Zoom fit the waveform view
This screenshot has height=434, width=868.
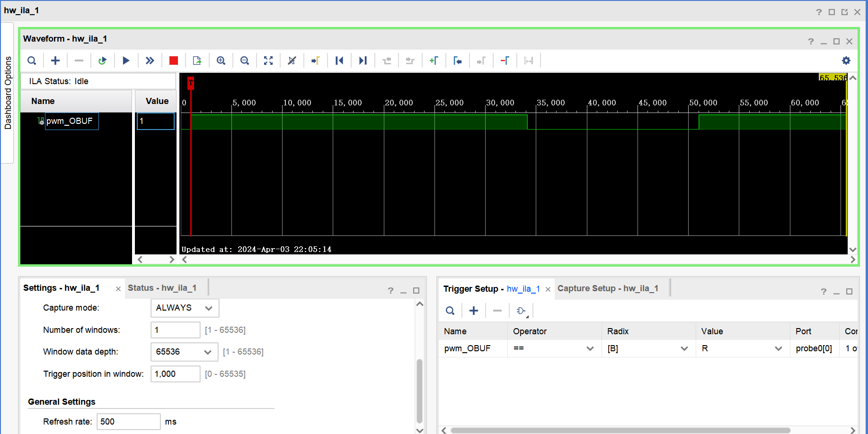tap(268, 60)
